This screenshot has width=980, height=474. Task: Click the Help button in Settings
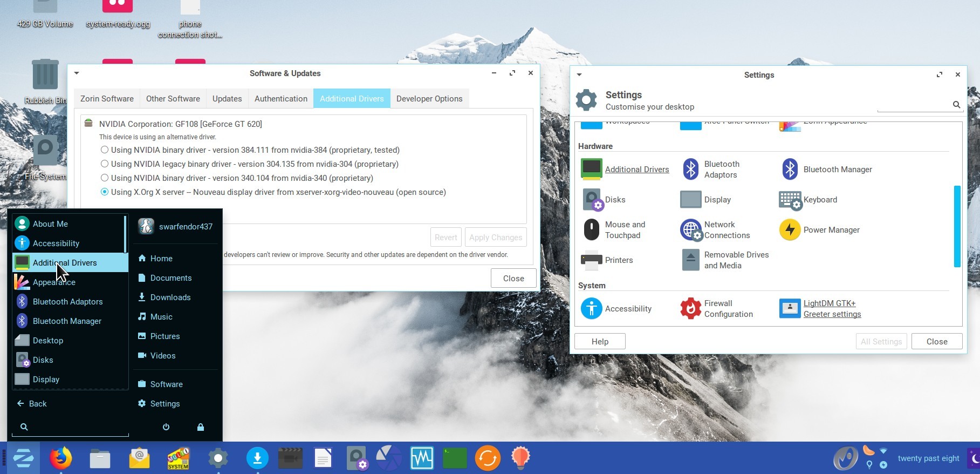point(600,342)
